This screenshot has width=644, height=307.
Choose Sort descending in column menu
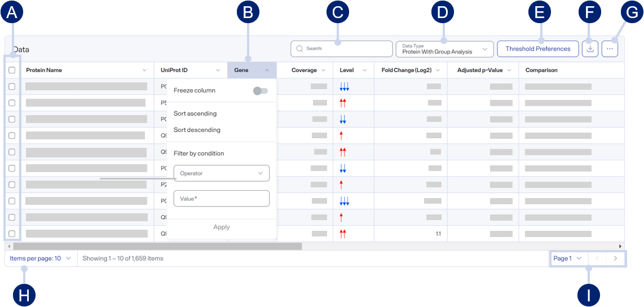[197, 130]
